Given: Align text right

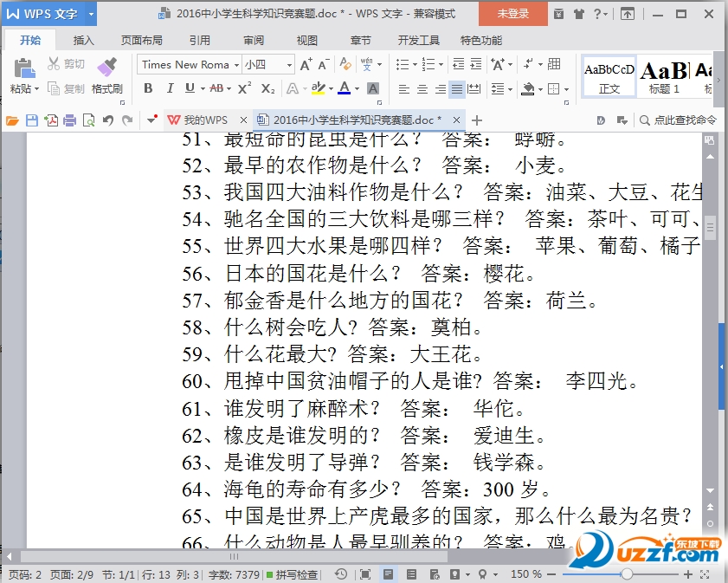Looking at the screenshot, I should click(x=440, y=88).
